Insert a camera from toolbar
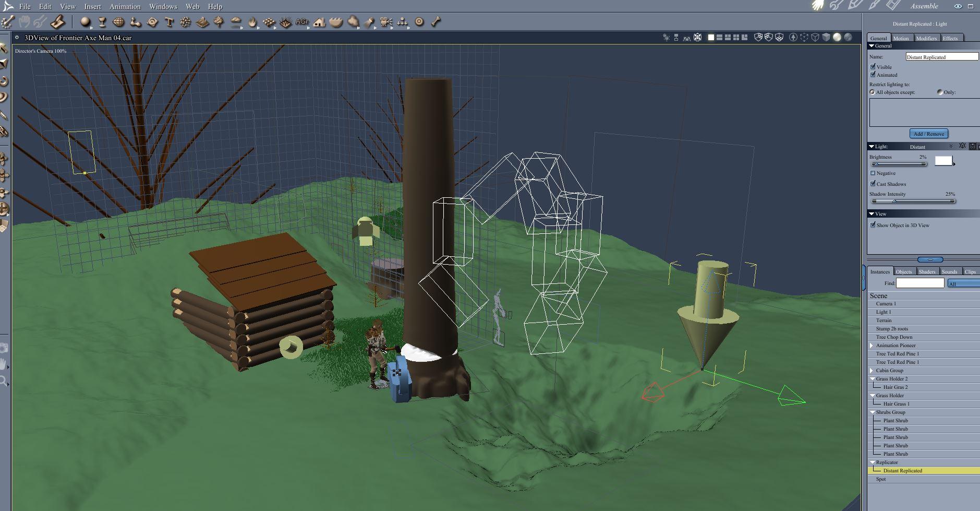 (386, 22)
